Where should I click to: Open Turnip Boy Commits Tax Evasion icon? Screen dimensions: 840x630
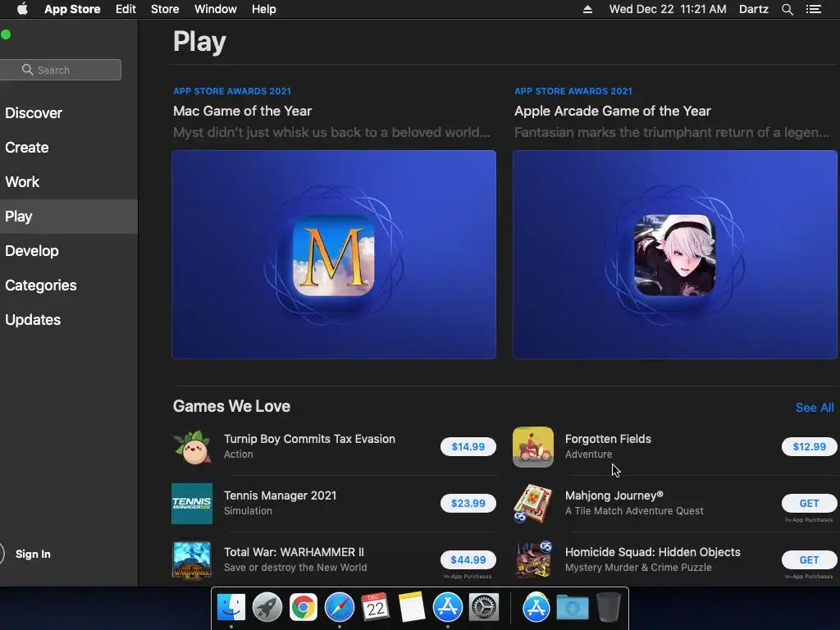[x=192, y=447]
